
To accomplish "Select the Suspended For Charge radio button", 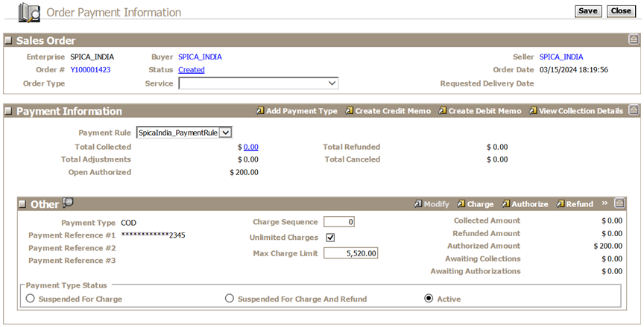I will (31, 299).
